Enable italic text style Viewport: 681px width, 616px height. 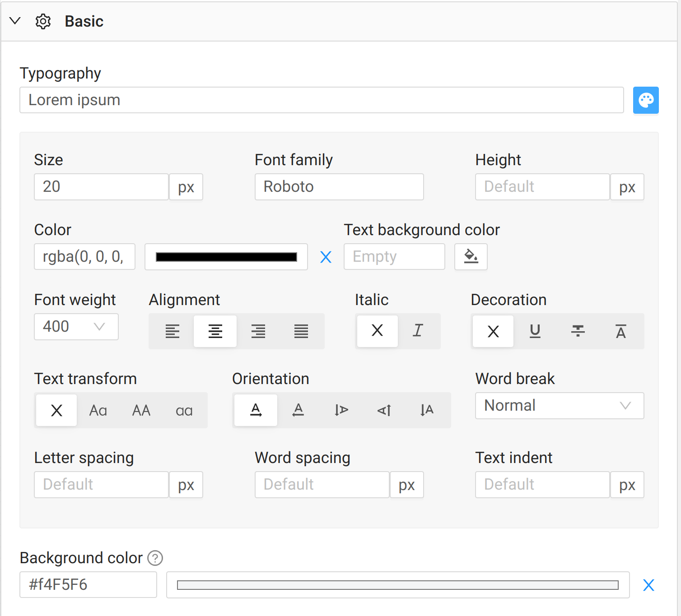418,331
